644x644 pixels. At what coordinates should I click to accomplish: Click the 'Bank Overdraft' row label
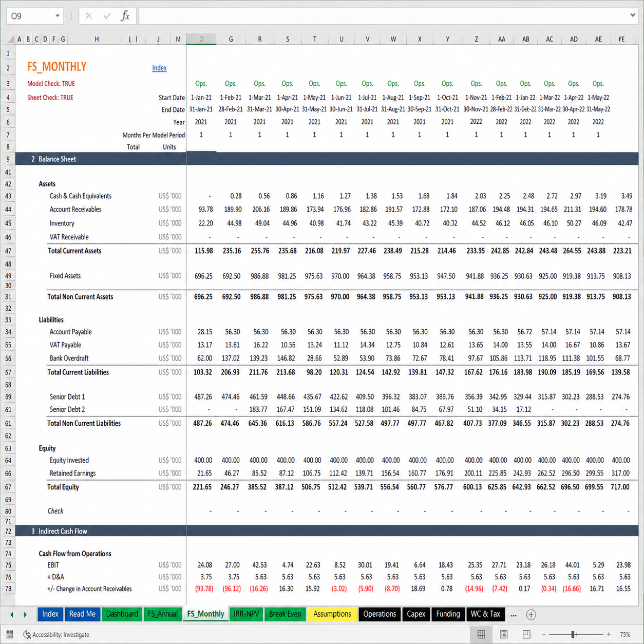(69, 358)
